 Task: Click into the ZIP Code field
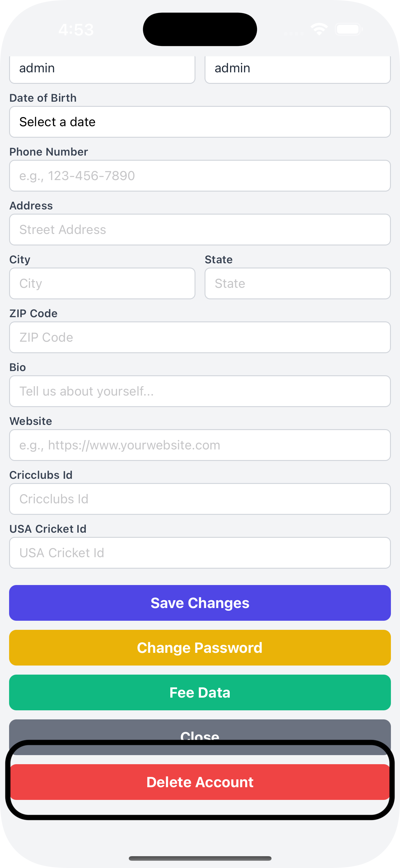coord(200,338)
